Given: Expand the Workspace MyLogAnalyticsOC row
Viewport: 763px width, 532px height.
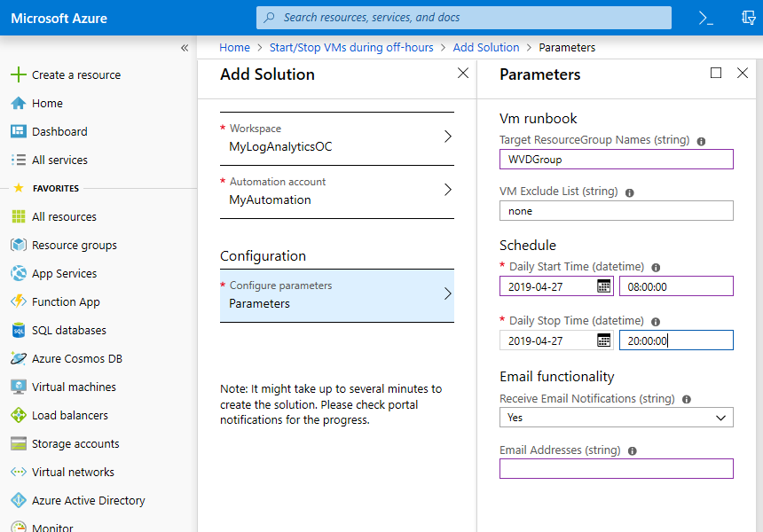Looking at the screenshot, I should (337, 138).
